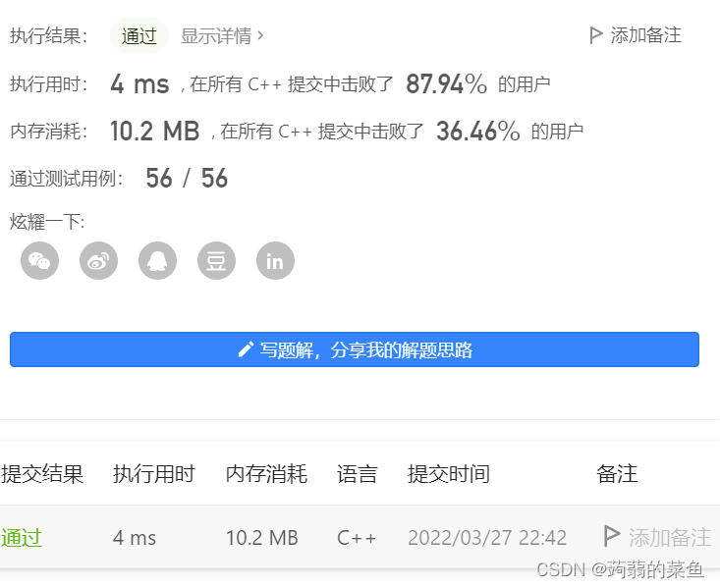Image resolution: width=720 pixels, height=588 pixels.
Task: Click the 通过 status badge at top
Action: (x=139, y=35)
